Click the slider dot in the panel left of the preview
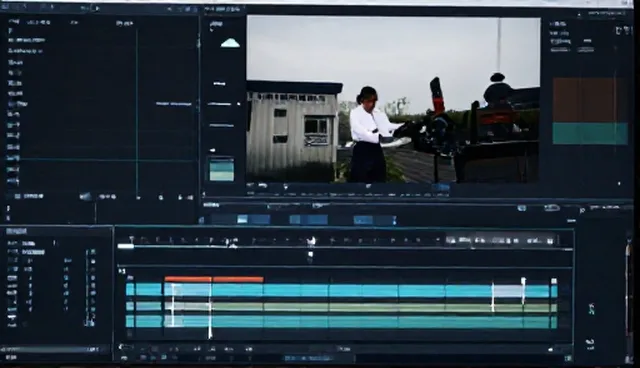Image resolution: width=640 pixels, height=368 pixels. pos(239,104)
